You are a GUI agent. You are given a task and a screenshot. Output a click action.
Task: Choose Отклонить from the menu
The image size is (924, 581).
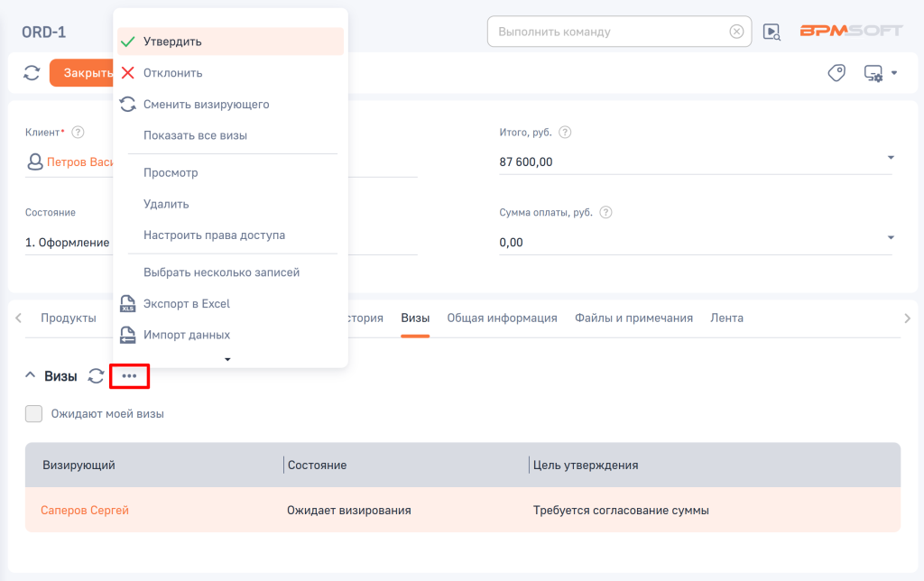(x=172, y=73)
